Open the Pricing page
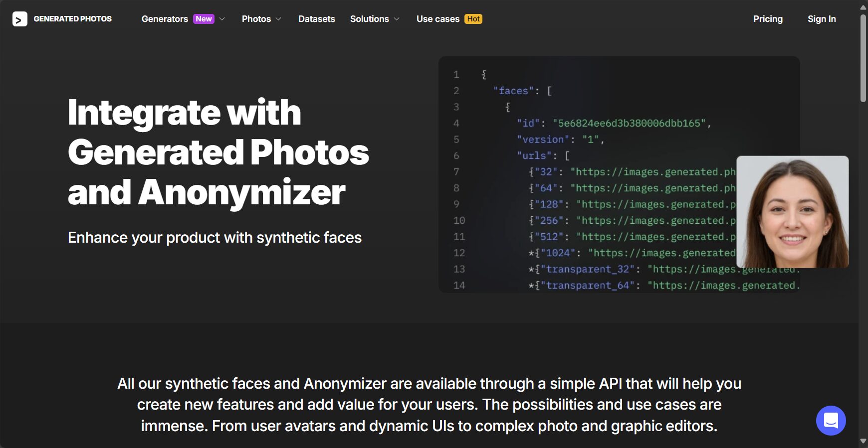This screenshot has width=868, height=448. tap(768, 19)
